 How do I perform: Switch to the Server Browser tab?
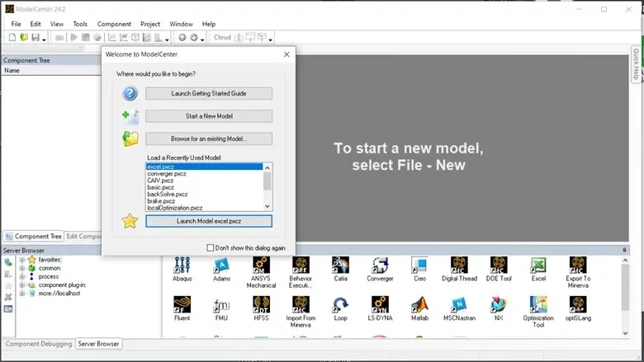(98, 344)
